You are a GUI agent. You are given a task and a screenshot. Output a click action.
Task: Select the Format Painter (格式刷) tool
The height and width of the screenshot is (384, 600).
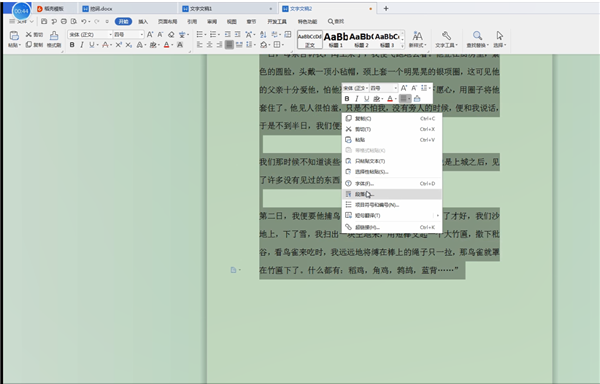click(54, 39)
